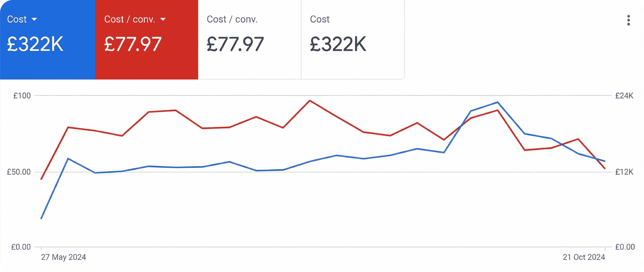Open the three-dot more options menu

pos(629,20)
